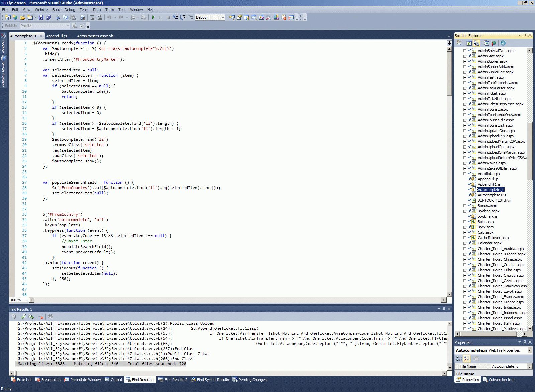This screenshot has height=392, width=535.
Task: Open the Build menu
Action: (x=56, y=10)
